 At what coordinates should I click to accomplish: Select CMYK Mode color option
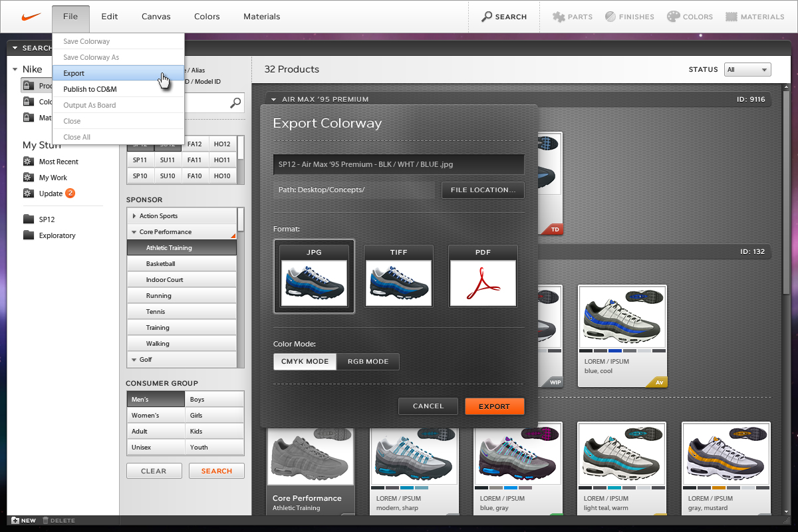[x=305, y=362]
